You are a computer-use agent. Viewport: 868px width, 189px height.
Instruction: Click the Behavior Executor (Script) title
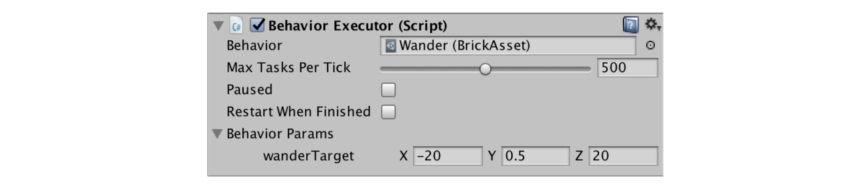[358, 26]
